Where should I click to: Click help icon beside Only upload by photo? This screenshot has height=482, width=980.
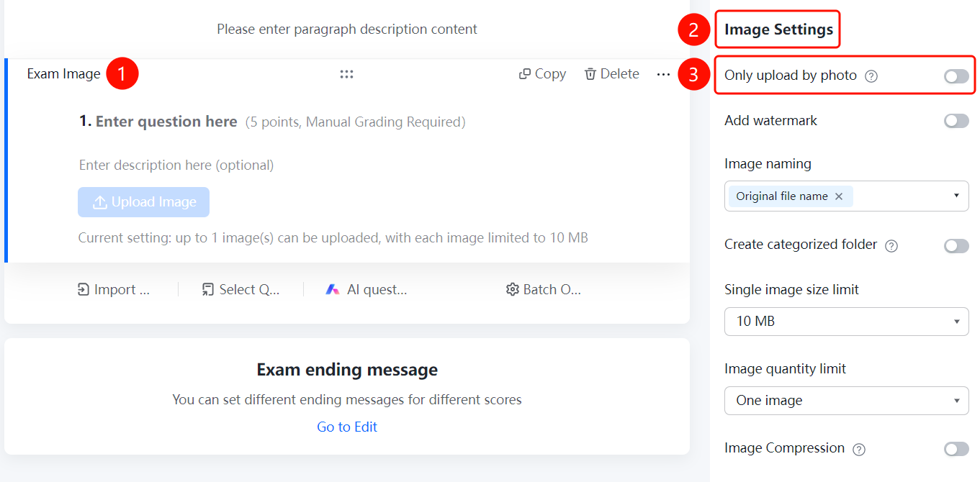click(x=871, y=76)
